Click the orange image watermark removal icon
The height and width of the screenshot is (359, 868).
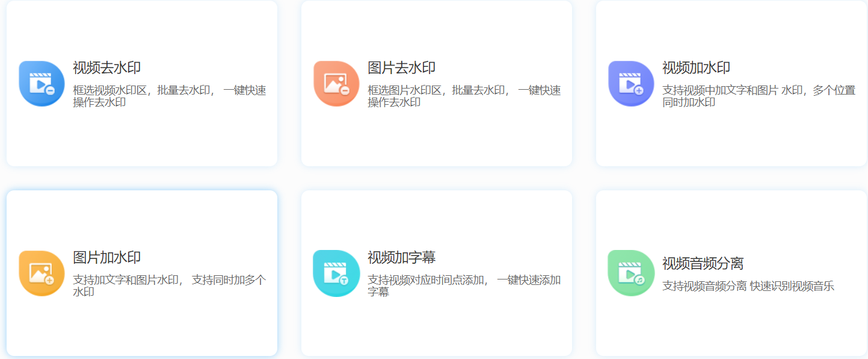pos(336,84)
